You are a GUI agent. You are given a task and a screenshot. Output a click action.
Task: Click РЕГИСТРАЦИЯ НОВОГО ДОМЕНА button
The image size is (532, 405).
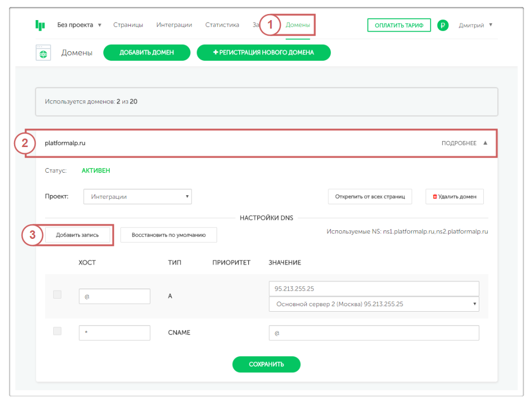coord(263,53)
